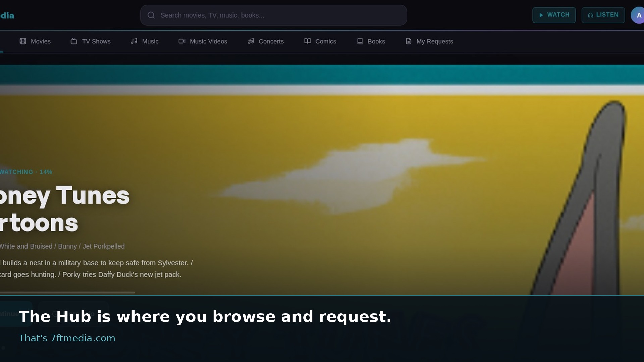The image size is (644, 362).
Task: Click the search magnifier icon
Action: (x=151, y=15)
